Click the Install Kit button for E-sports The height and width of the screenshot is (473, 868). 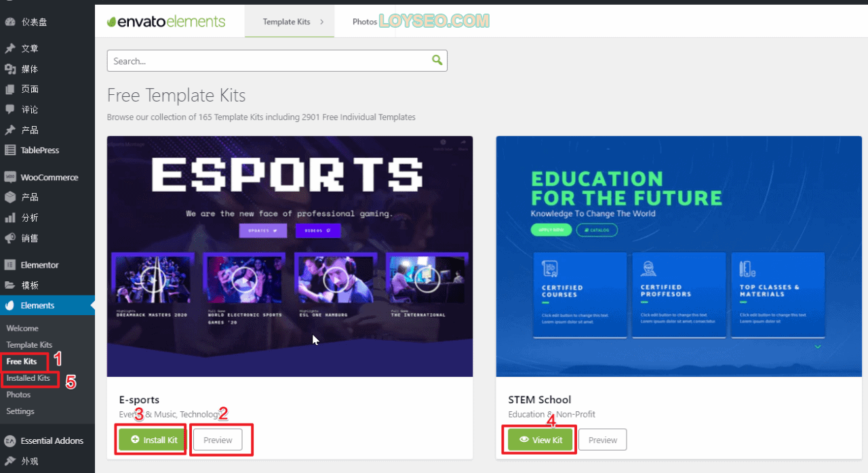[x=153, y=440]
